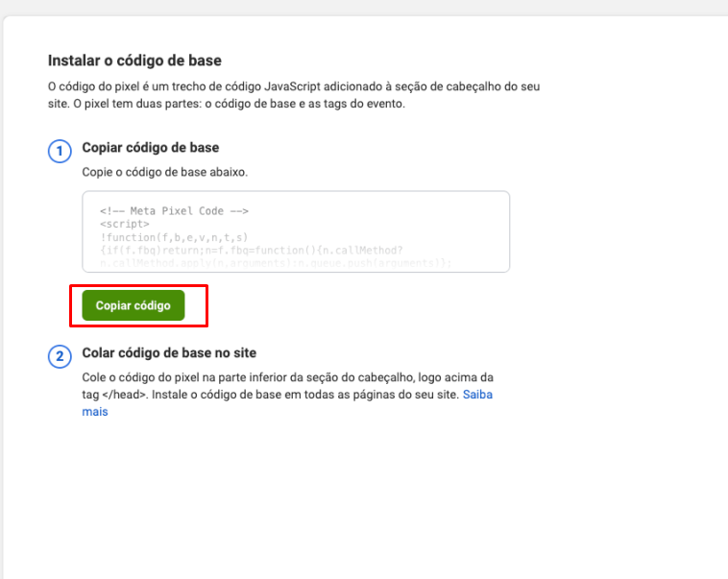This screenshot has height=579, width=728.
Task: Click the 'Colar código de base no site' title
Action: (169, 353)
